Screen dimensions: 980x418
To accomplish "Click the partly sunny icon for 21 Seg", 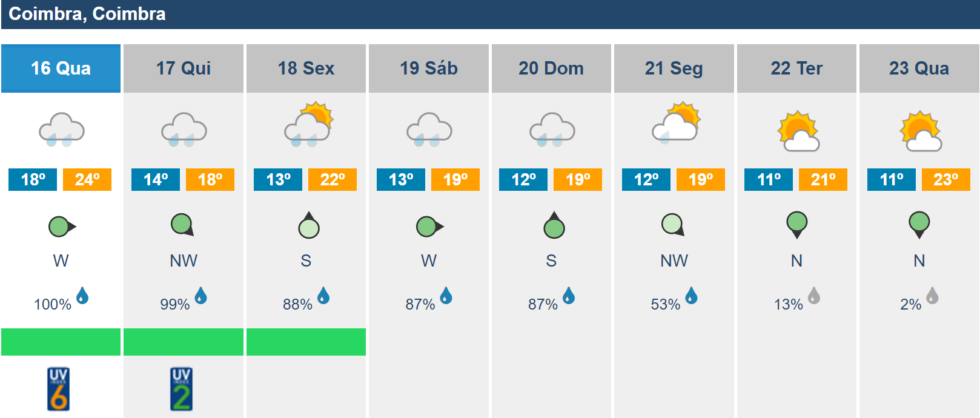I will [676, 122].
